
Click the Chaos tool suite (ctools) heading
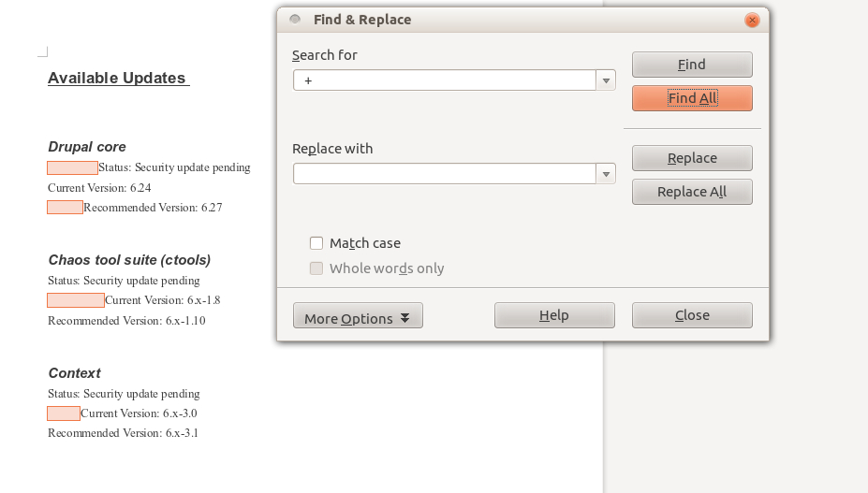coord(129,260)
